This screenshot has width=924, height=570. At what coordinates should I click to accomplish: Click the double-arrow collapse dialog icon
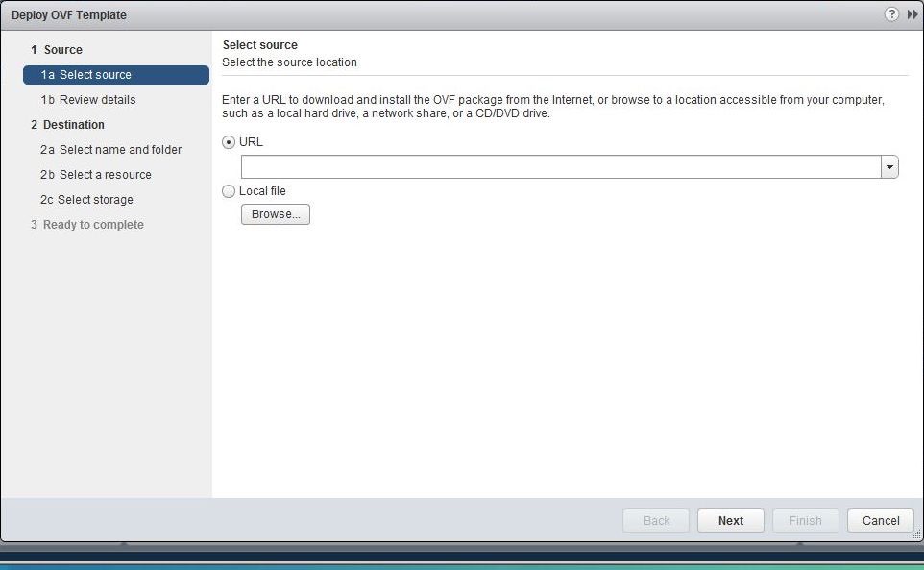(912, 14)
